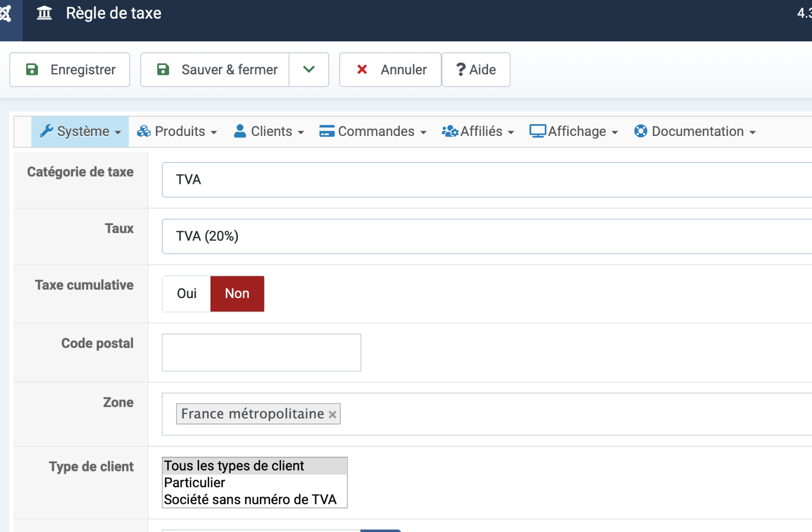Expand the Sauver & fermer dropdown arrow

[309, 69]
